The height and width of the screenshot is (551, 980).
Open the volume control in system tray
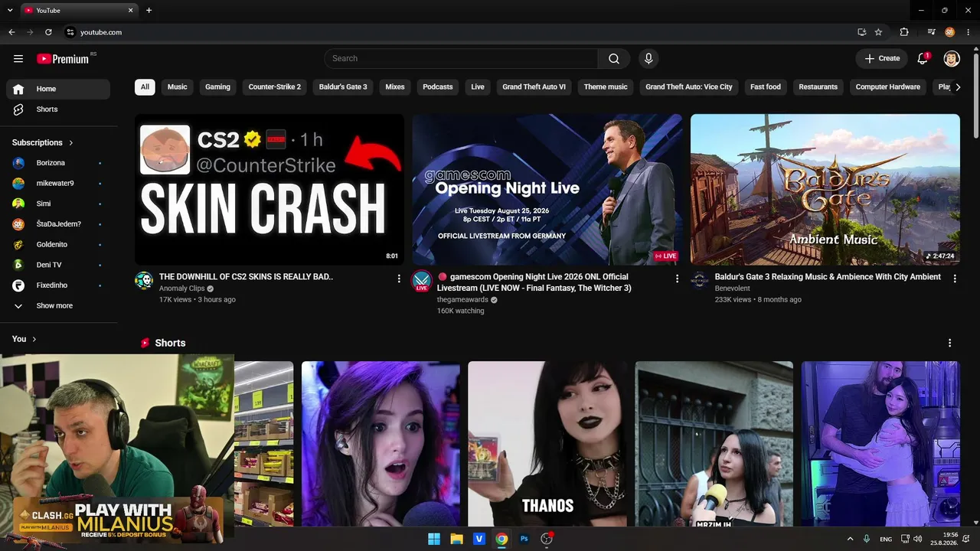pyautogui.click(x=917, y=539)
